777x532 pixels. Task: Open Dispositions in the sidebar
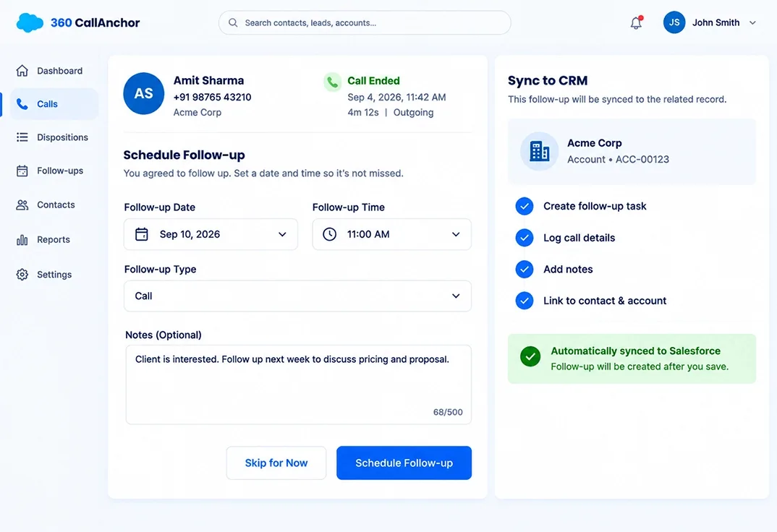54,137
